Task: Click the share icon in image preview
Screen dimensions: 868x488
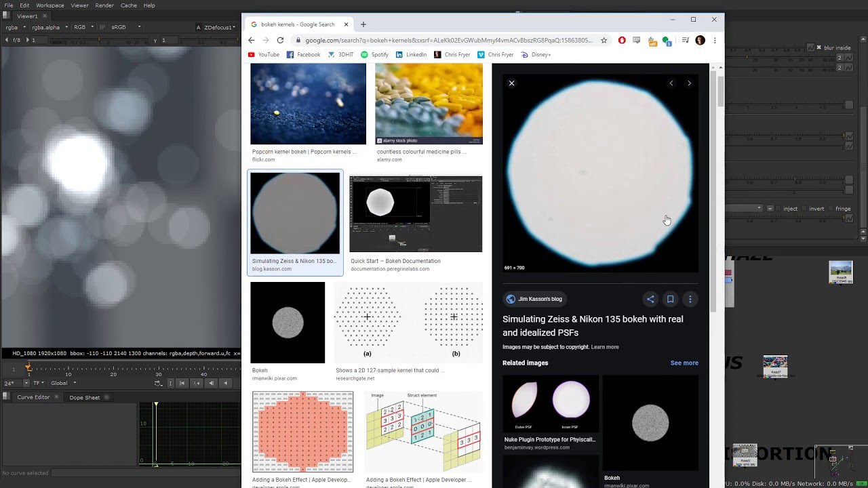Action: click(650, 299)
